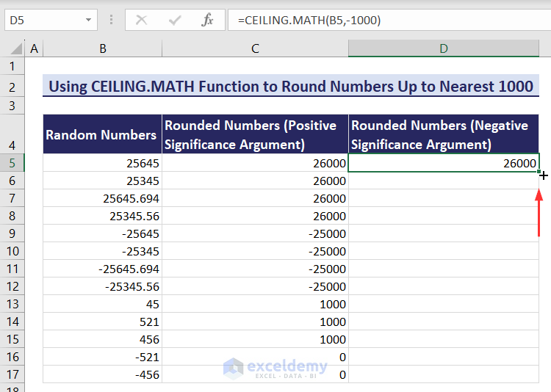Screen dimensions: 551x392
Task: Open the Insert Function fx dialog
Action: [208, 21]
